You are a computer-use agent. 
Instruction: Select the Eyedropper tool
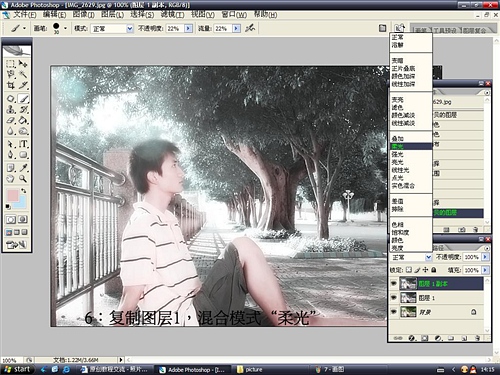pos(23,168)
